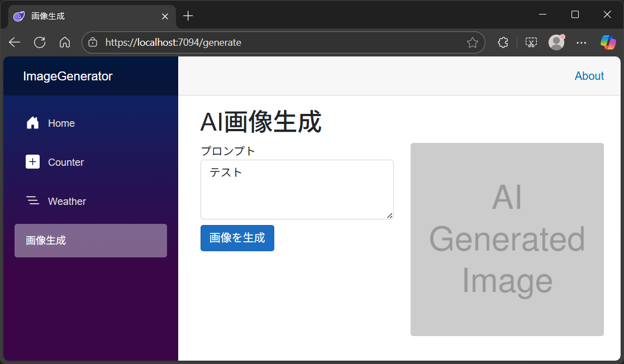624x364 pixels.
Task: Maximize the browser window
Action: point(575,15)
